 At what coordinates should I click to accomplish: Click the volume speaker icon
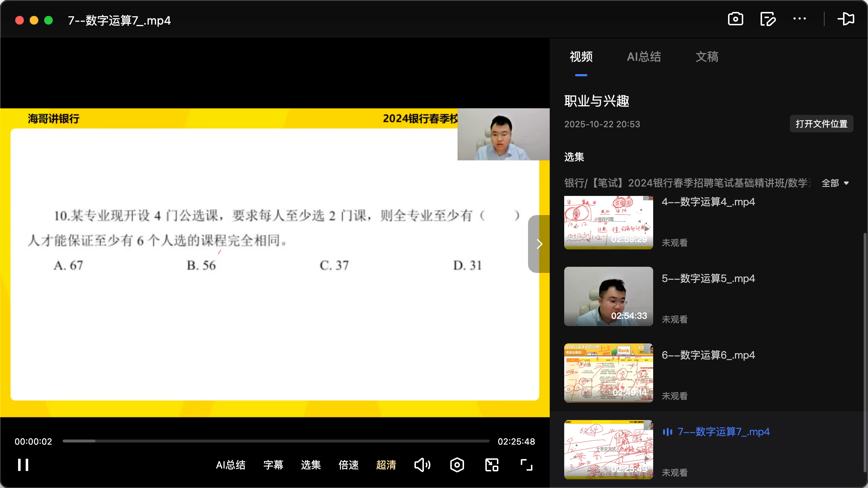tap(422, 465)
